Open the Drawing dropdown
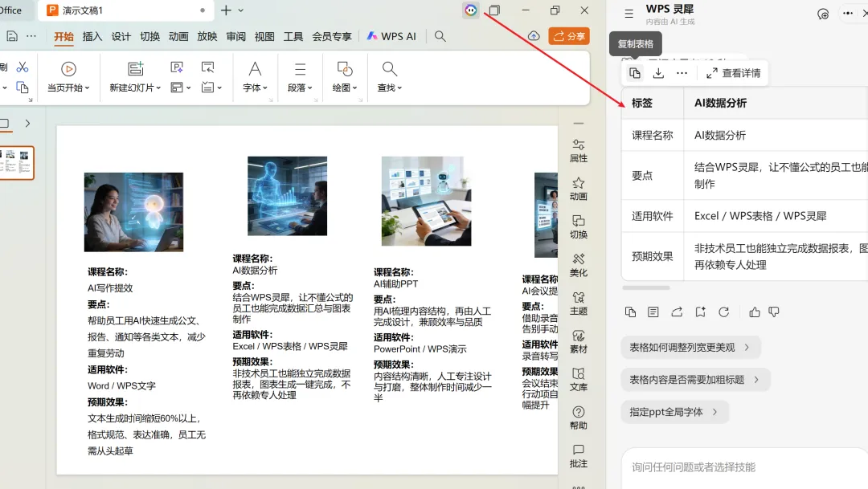This screenshot has height=489, width=868. coord(344,88)
